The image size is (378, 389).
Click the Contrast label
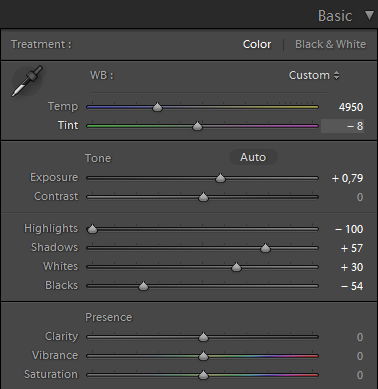coord(56,196)
